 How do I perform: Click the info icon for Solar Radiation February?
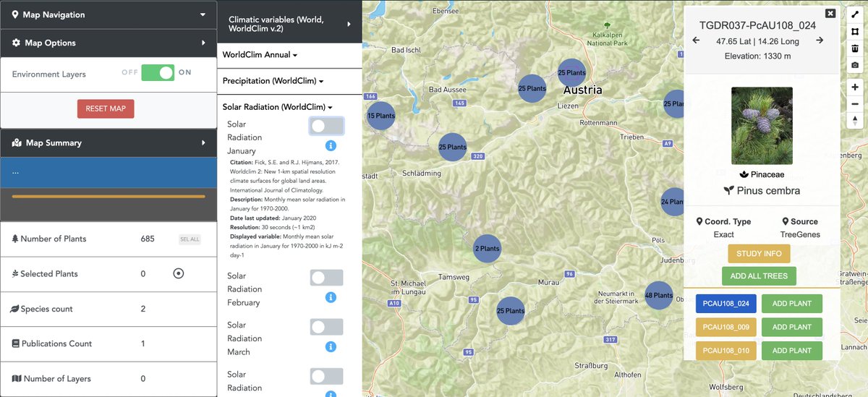click(331, 297)
